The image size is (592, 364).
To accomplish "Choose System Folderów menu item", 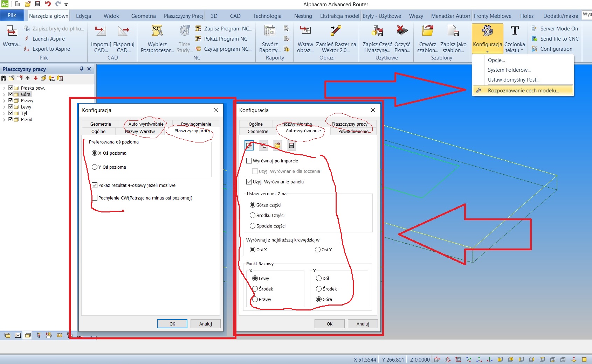I will 509,70.
